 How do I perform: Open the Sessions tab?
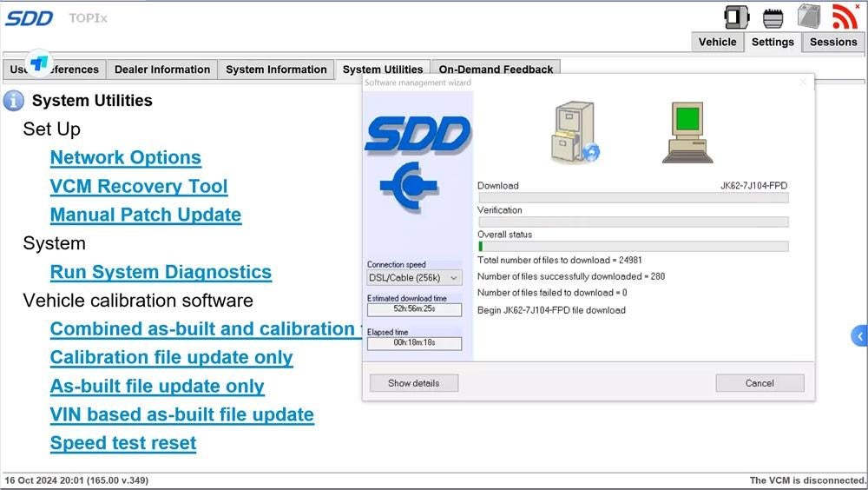coord(833,42)
